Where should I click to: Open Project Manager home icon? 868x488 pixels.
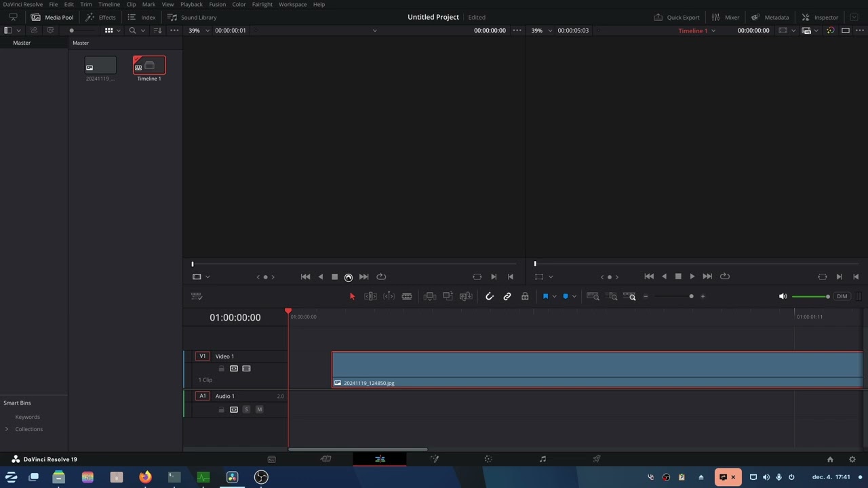click(830, 459)
